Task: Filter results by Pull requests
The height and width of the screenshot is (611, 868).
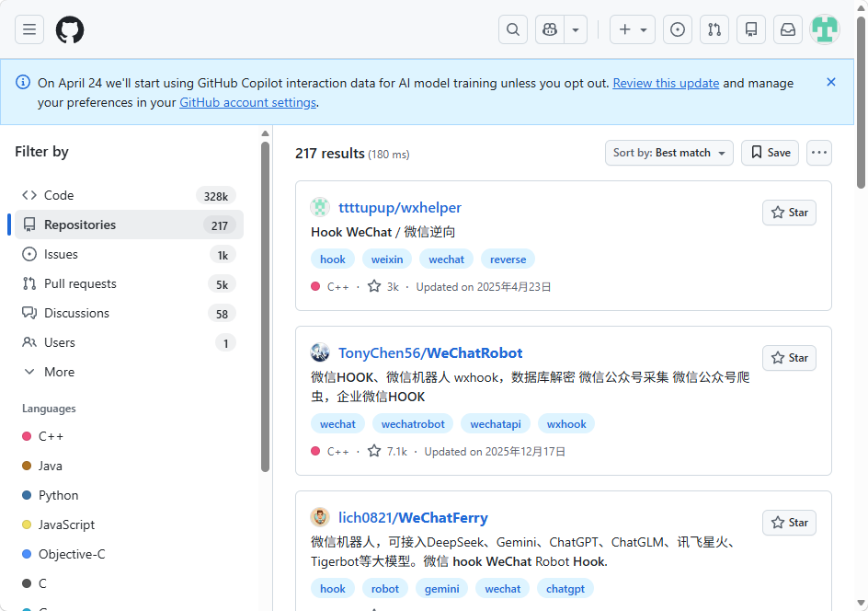Action: point(129,283)
